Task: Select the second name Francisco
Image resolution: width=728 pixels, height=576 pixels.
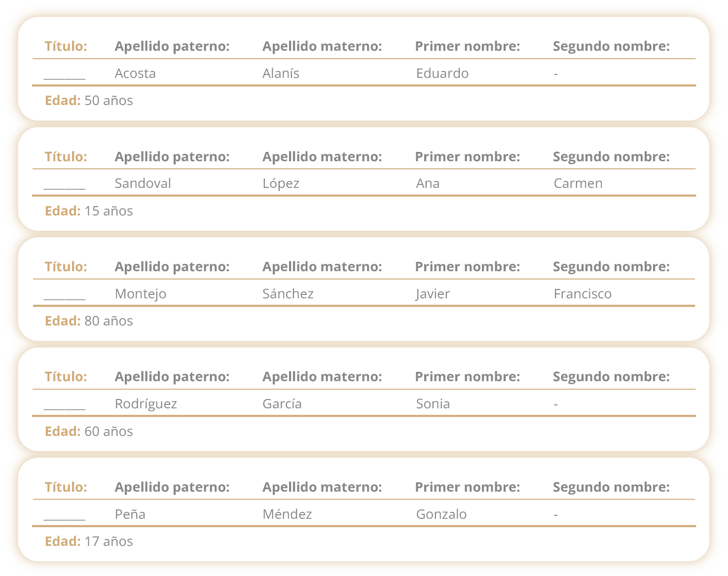Action: click(x=582, y=294)
